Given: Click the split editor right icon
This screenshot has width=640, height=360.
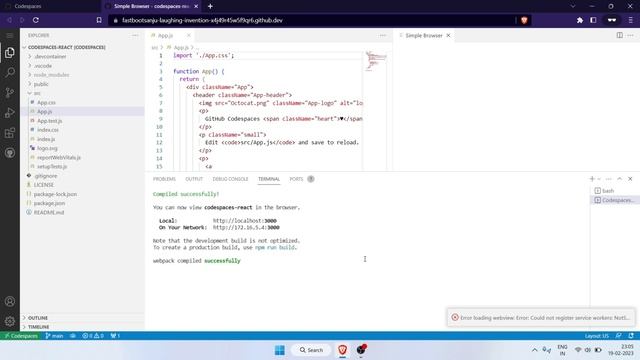Looking at the screenshot, I should pyautogui.click(x=620, y=36).
